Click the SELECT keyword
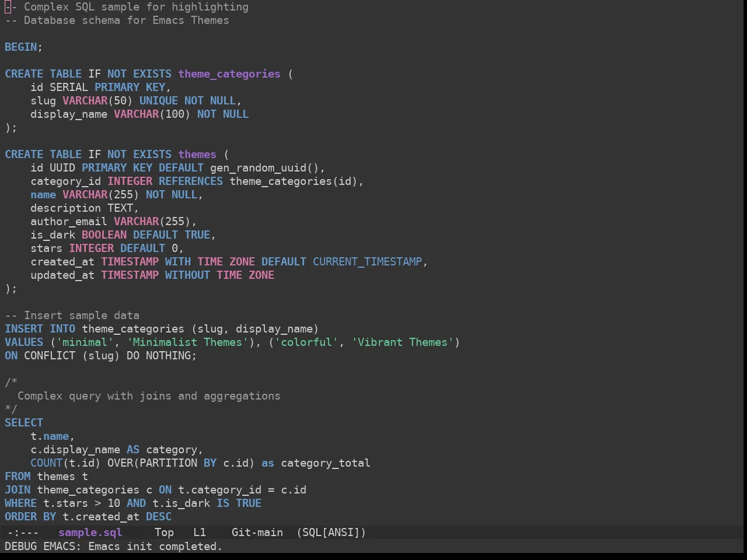The height and width of the screenshot is (560, 747). coord(24,422)
